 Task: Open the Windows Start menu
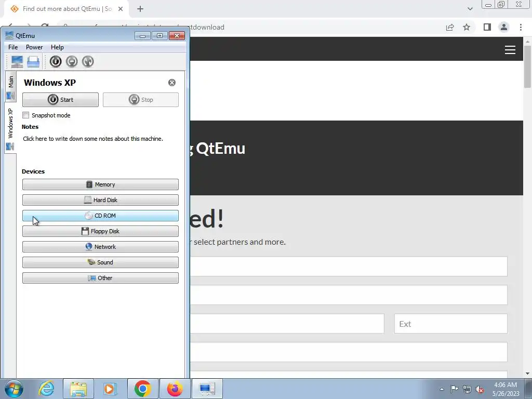point(14,389)
